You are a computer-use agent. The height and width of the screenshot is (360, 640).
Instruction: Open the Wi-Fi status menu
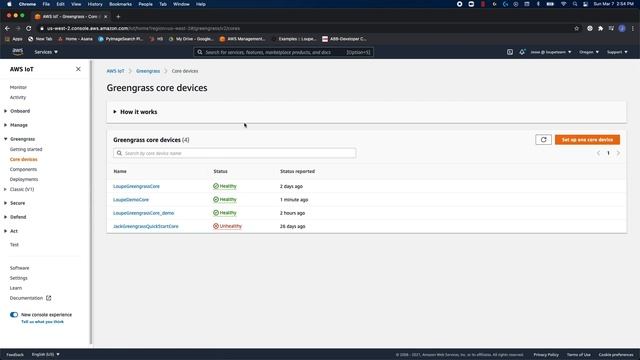(x=563, y=4)
